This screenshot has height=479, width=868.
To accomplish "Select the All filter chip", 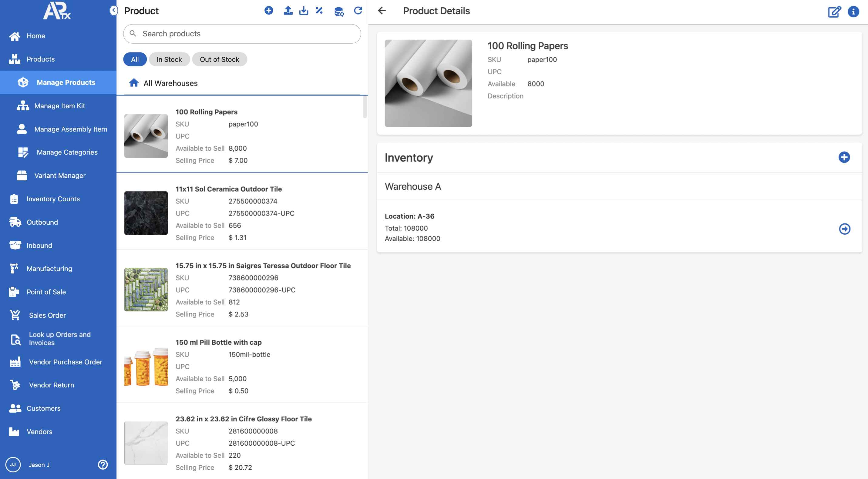I will (x=135, y=59).
